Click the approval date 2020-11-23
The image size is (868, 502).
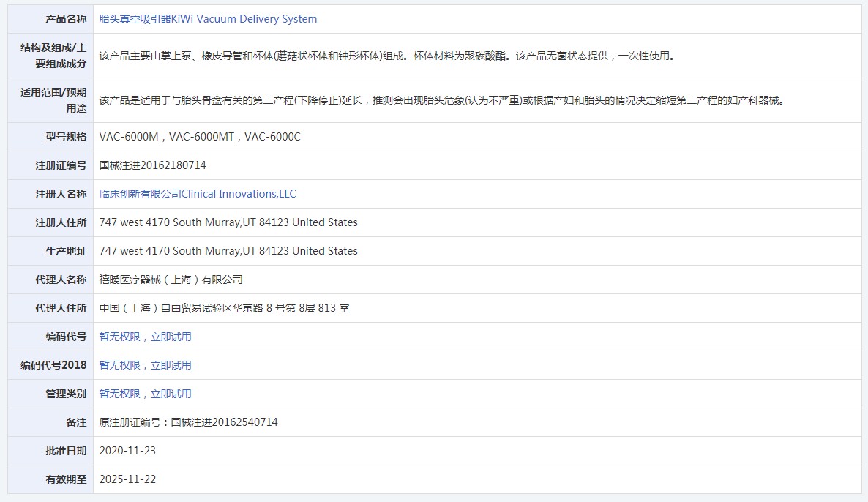127,451
